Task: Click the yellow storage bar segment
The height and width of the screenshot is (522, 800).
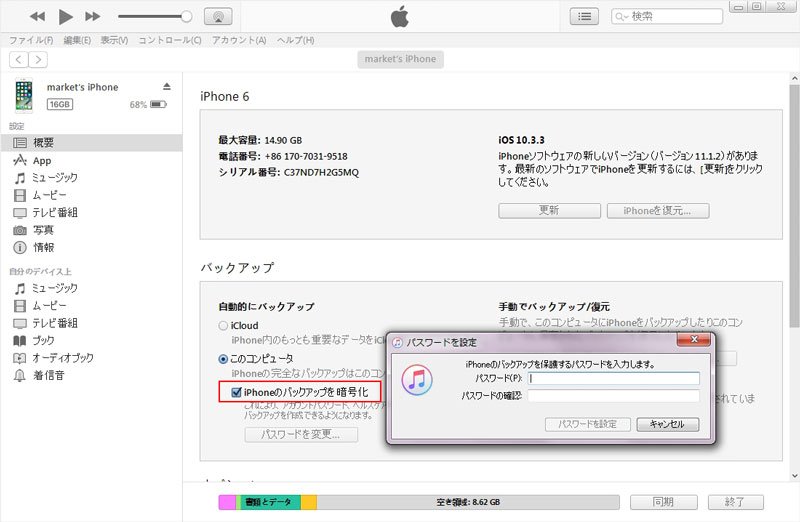Action: [x=309, y=502]
